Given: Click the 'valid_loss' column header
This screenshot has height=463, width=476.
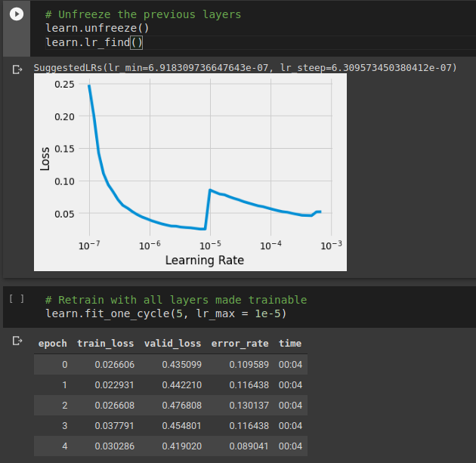Looking at the screenshot, I should 172,343.
